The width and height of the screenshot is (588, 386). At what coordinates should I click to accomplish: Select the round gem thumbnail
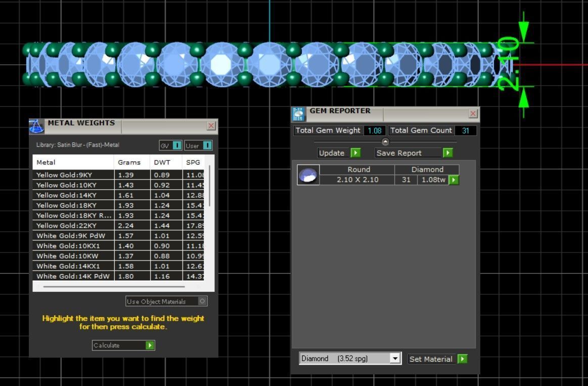point(308,175)
